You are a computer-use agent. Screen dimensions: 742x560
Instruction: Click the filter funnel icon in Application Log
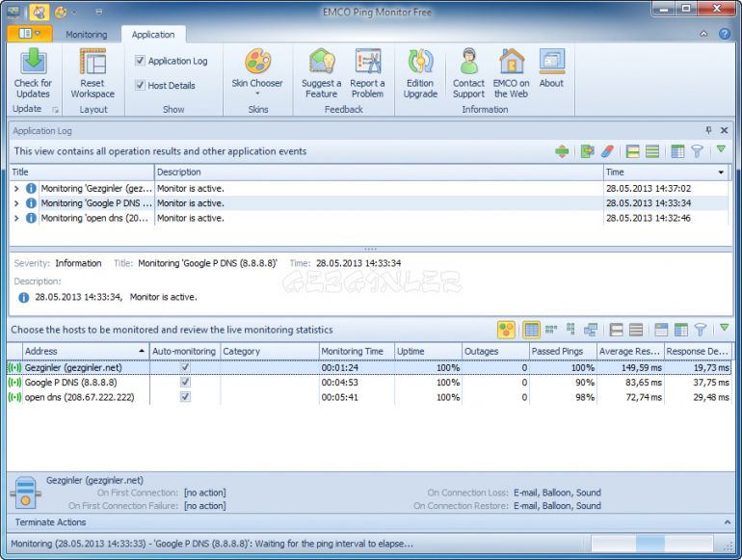(697, 151)
